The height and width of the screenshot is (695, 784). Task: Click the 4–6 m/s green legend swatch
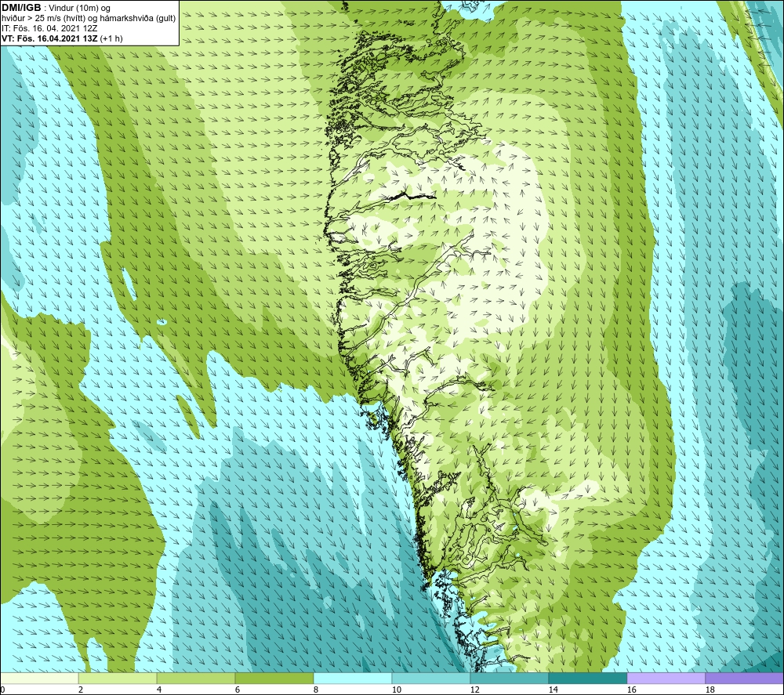196,678
